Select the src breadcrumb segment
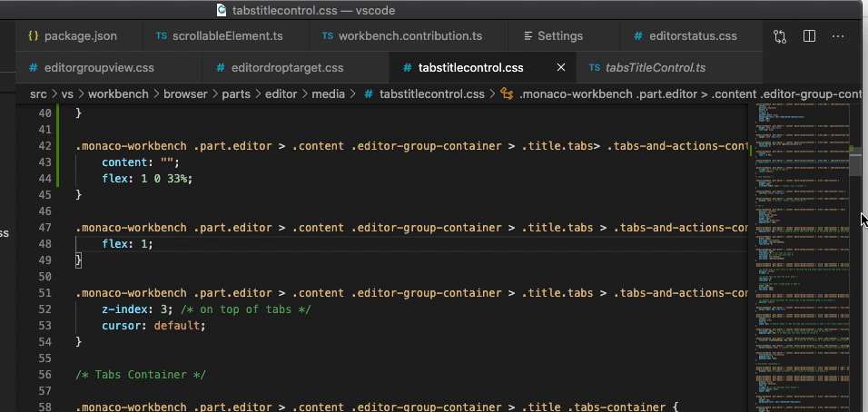Screen dimensions: 868x412 38,94
